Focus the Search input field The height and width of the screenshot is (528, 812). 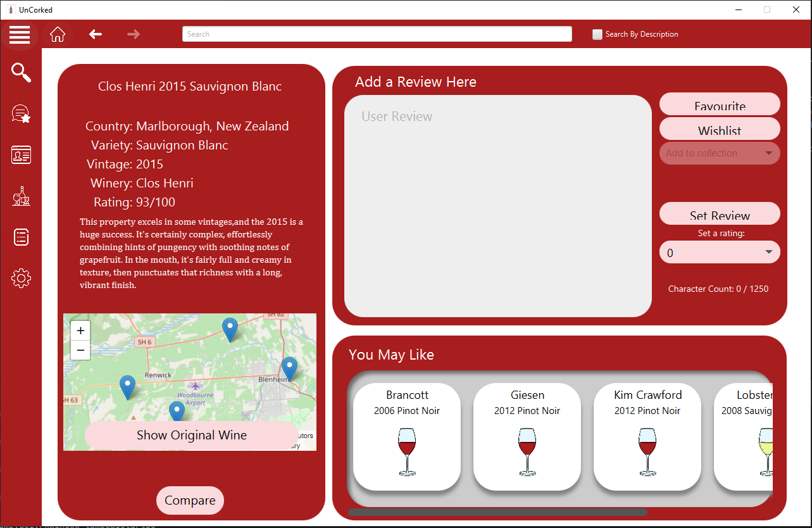point(377,34)
